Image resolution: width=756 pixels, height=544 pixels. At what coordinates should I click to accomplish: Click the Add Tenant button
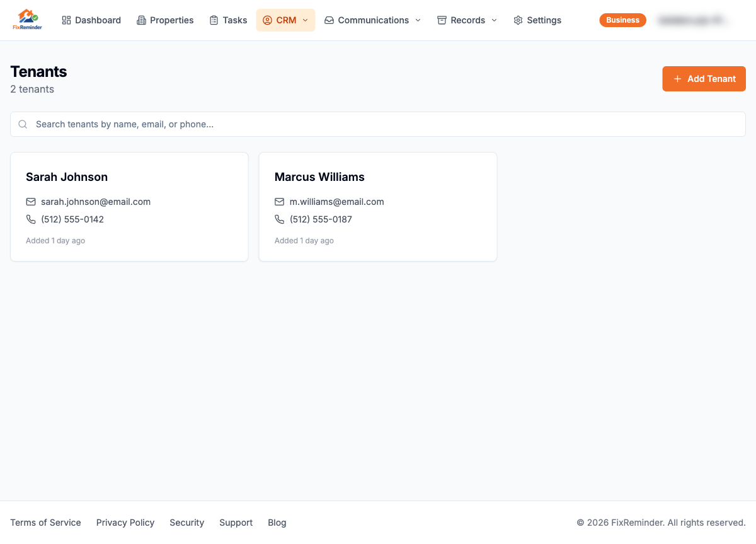(x=704, y=79)
